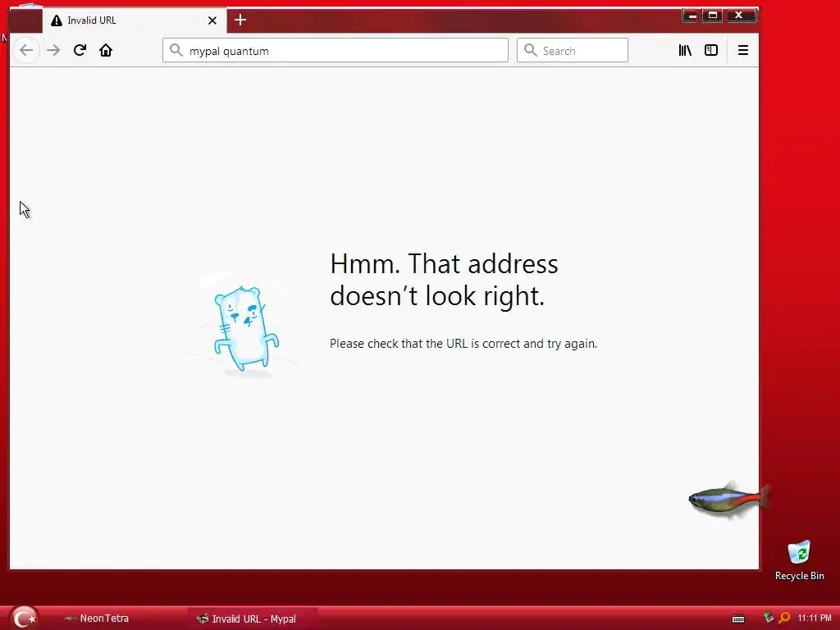This screenshot has width=840, height=630.
Task: Click the 'Hmm. That address doesn't look right.' heading
Action: [444, 280]
